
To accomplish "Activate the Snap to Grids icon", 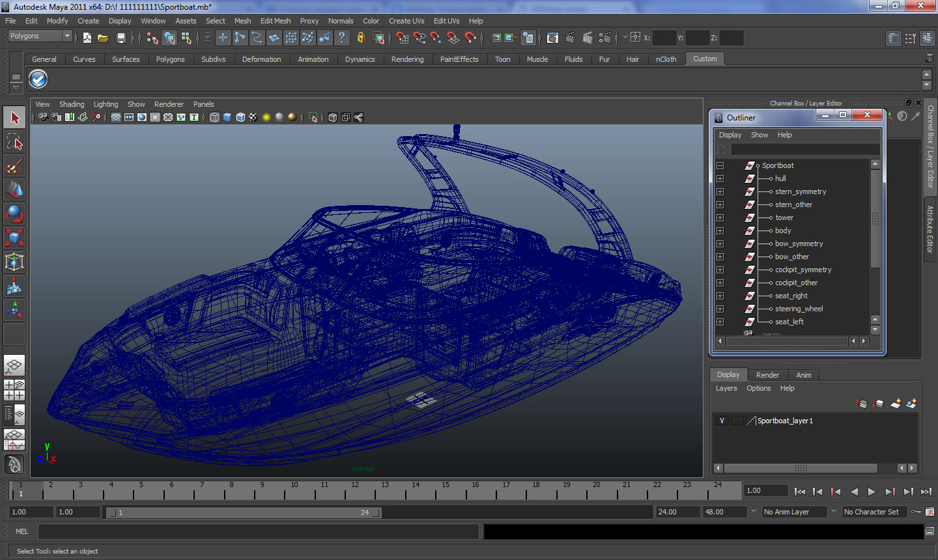I will 402,38.
